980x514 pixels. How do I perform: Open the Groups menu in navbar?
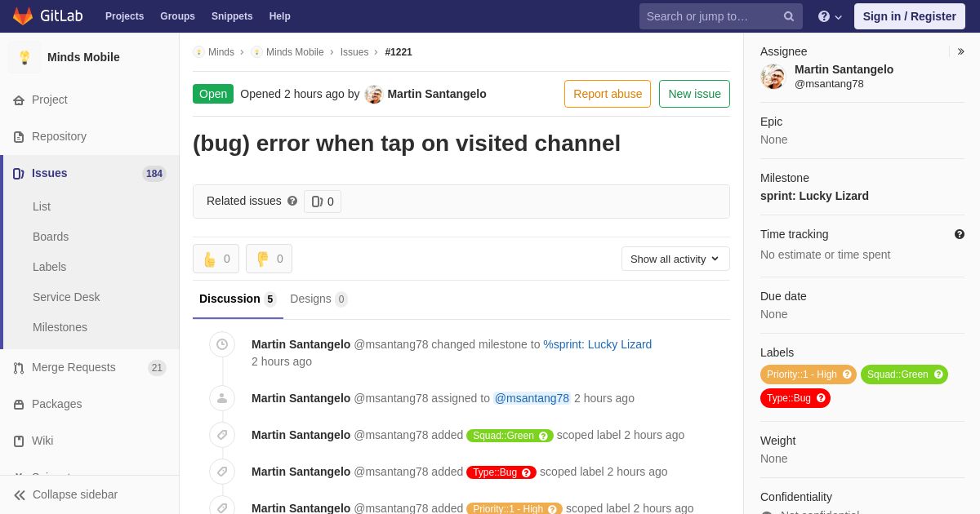pos(177,16)
